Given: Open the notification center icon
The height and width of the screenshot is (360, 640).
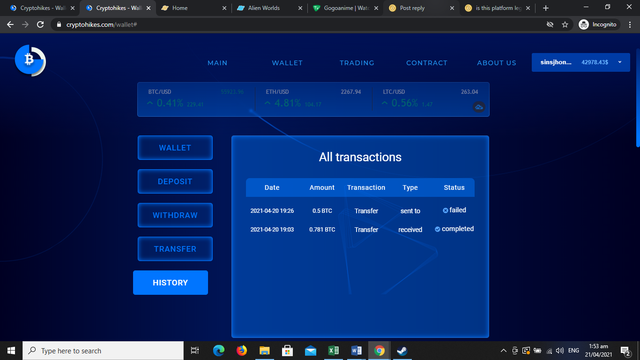Looking at the screenshot, I should point(625,351).
